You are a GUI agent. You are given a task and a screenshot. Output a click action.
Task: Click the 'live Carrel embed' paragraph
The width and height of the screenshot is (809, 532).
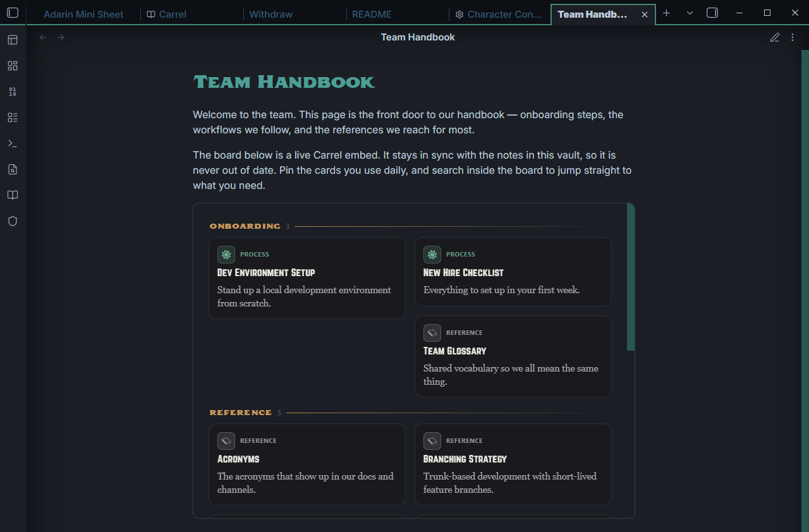tap(412, 171)
